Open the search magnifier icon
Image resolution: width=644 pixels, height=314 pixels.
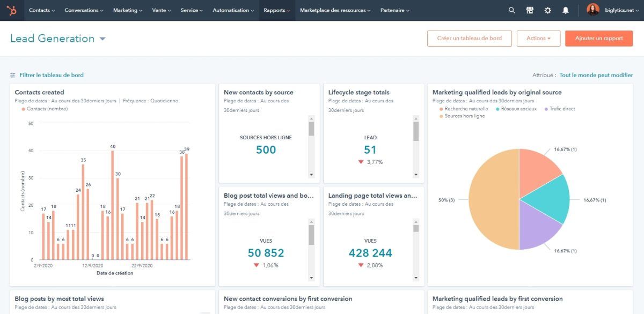(x=511, y=10)
